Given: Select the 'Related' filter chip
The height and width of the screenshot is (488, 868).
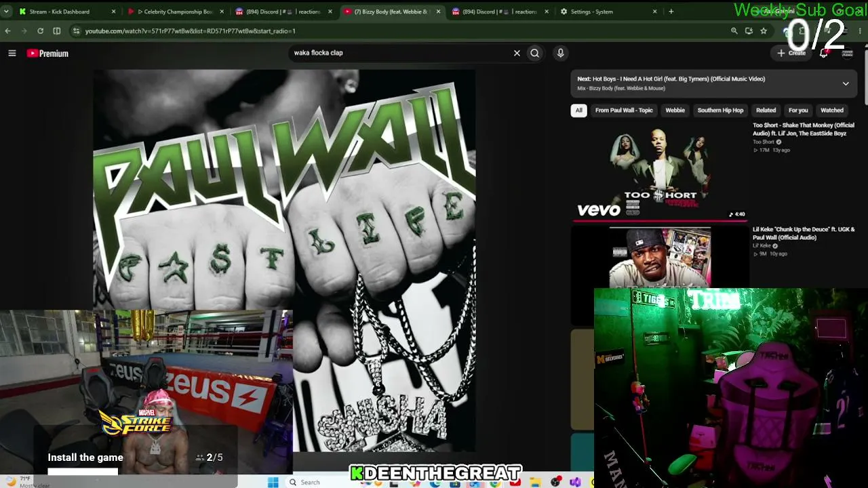Looking at the screenshot, I should click(x=766, y=110).
